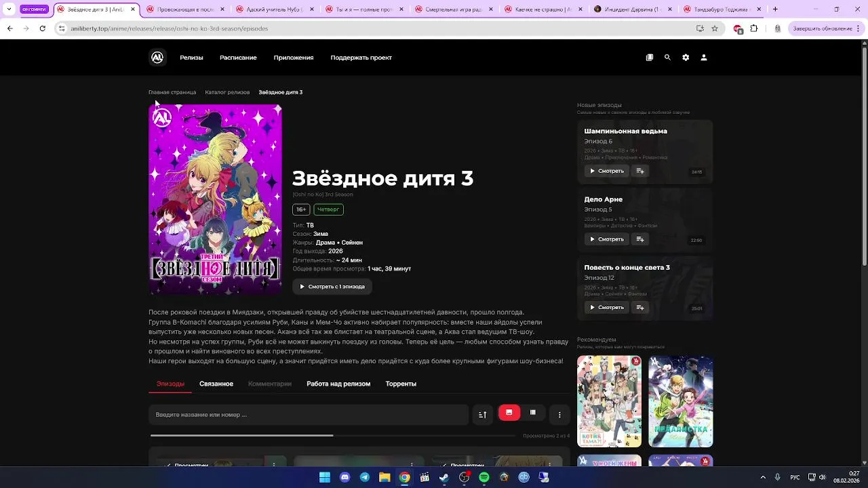
Task: Click Смотреть с 1 эпизода button
Action: pos(332,286)
